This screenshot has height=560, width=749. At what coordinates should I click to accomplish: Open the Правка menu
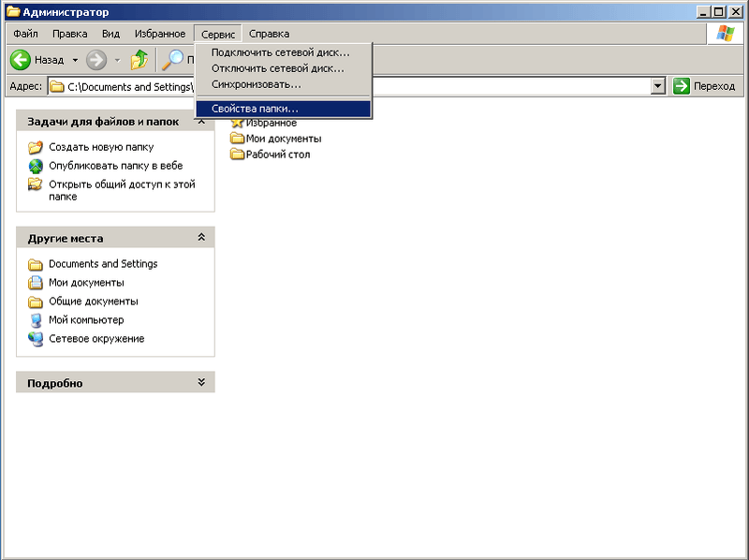69,34
